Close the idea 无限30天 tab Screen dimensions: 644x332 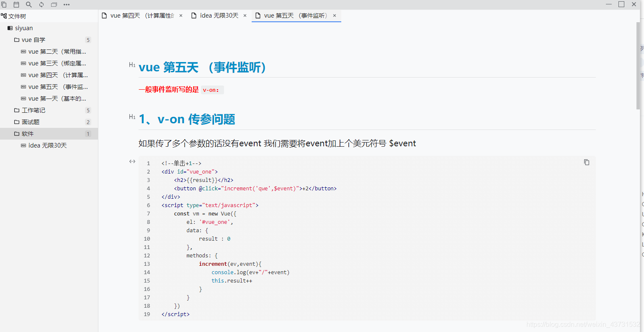point(245,16)
